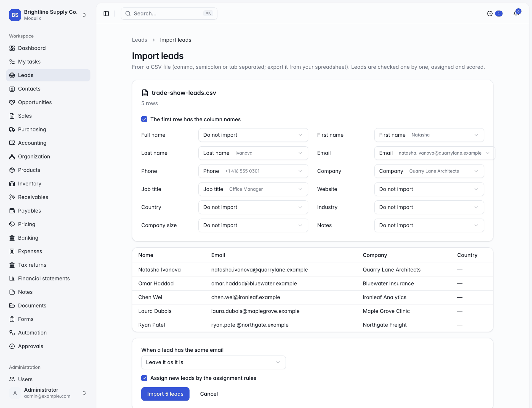Open the Phone mapping dropdown

pyautogui.click(x=253, y=171)
